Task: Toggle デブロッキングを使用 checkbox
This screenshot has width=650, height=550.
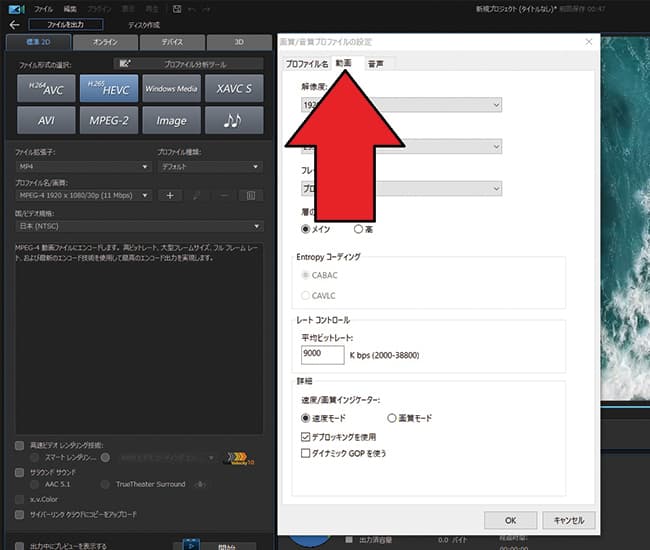Action: pos(306,437)
